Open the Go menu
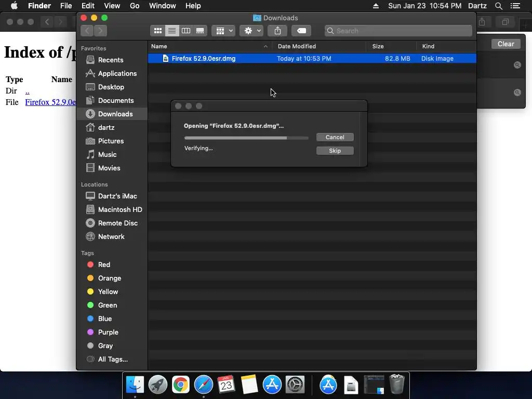 [x=135, y=6]
